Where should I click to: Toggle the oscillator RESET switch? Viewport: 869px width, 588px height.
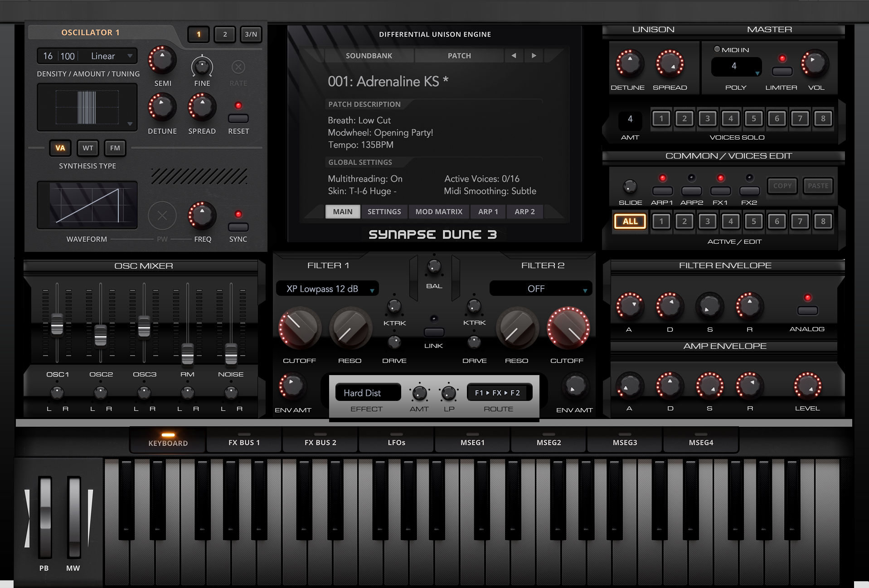[x=238, y=119]
